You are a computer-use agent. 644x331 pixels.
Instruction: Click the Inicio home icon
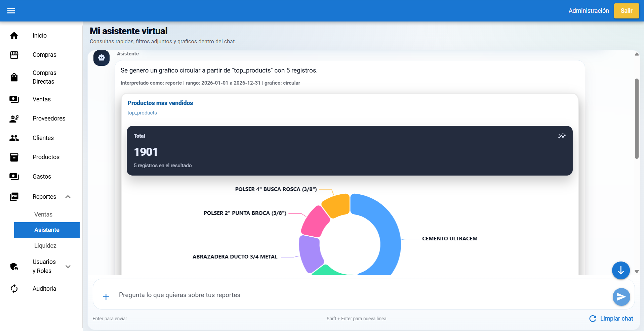[14, 36]
